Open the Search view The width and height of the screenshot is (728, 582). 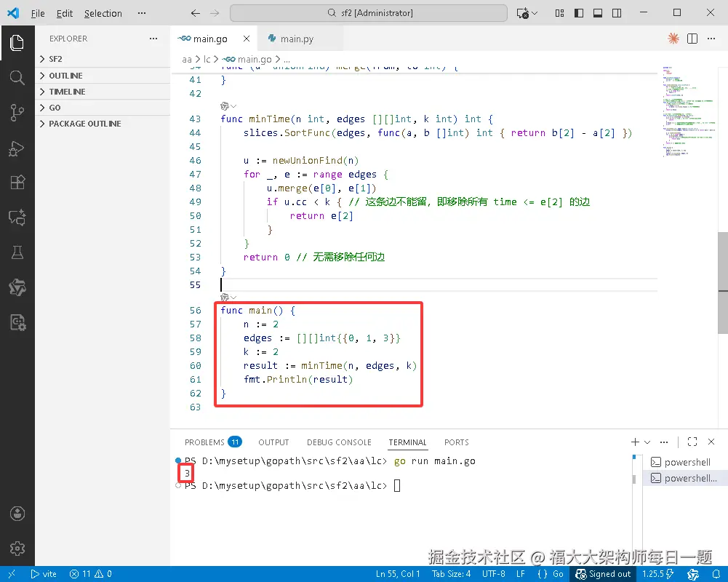click(17, 78)
